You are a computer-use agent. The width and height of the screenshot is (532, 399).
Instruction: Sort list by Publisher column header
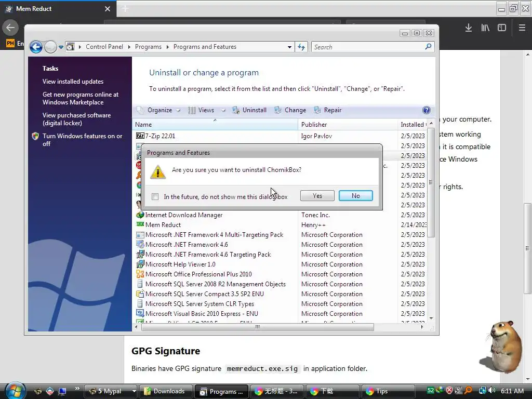coord(348,125)
